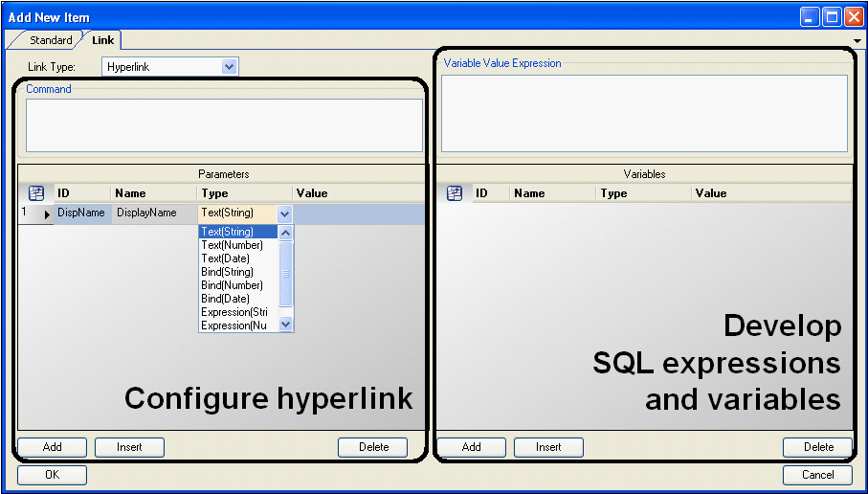This screenshot has width=868, height=494.
Task: Select Bind(String) in the type list
Action: (x=228, y=272)
